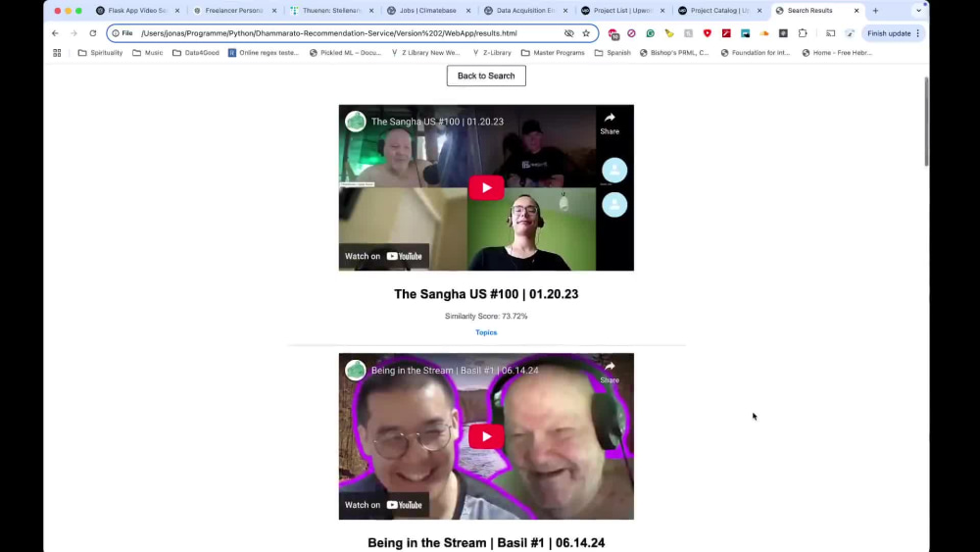This screenshot has height=552, width=980.
Task: Go back to previous page
Action: pyautogui.click(x=55, y=33)
